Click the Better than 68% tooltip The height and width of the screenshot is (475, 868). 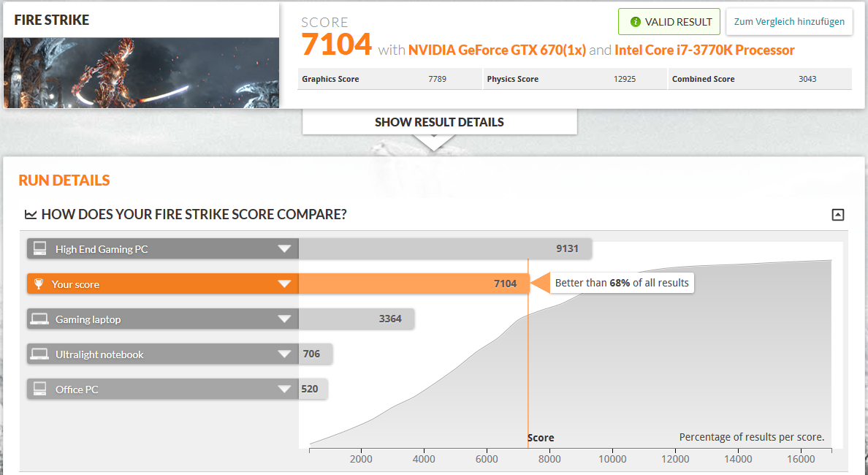point(622,283)
